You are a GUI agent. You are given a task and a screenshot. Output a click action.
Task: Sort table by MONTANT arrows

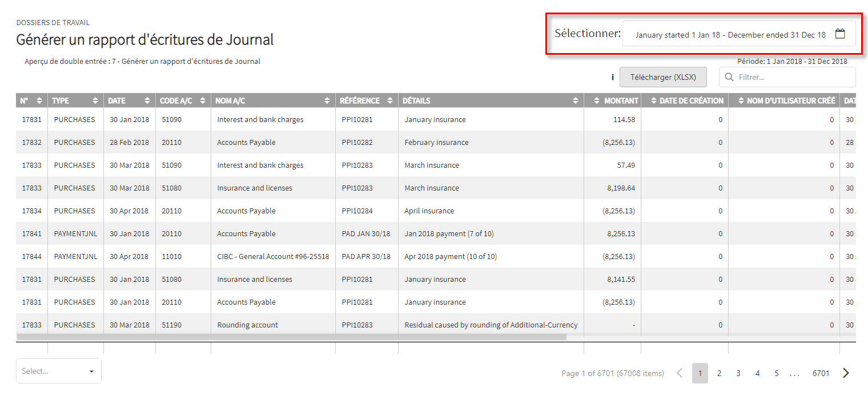click(597, 100)
